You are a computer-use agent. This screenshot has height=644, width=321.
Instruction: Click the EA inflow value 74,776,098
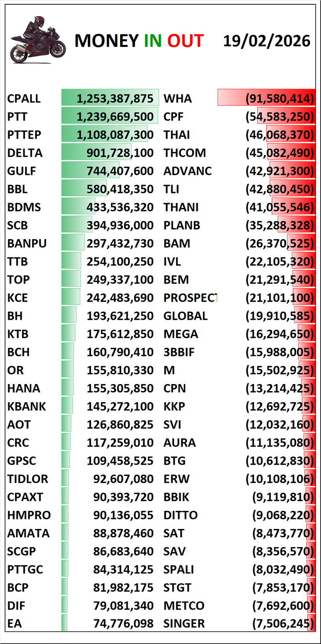click(x=123, y=624)
